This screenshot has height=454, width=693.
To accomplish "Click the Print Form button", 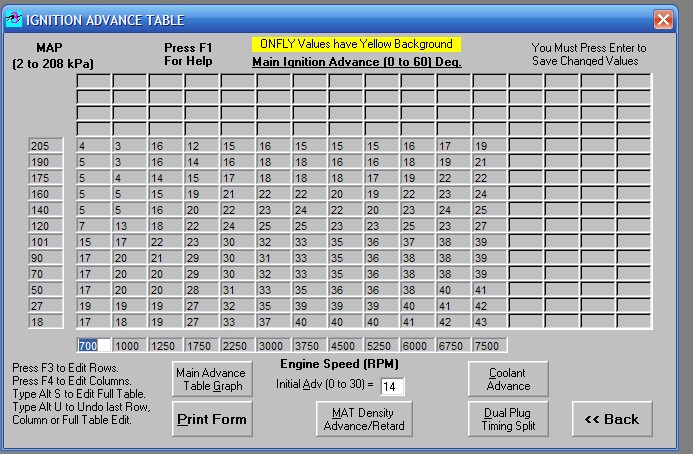I will pyautogui.click(x=211, y=419).
